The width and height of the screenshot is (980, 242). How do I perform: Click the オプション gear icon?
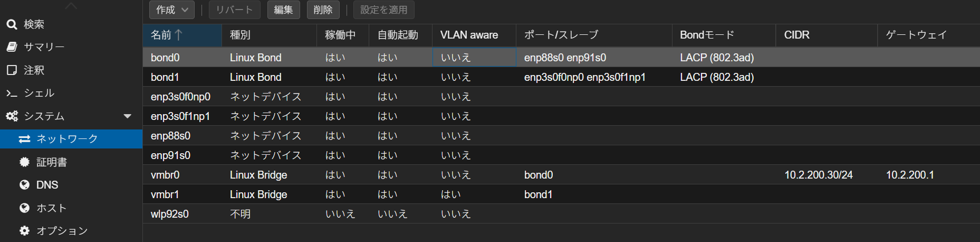click(x=24, y=231)
